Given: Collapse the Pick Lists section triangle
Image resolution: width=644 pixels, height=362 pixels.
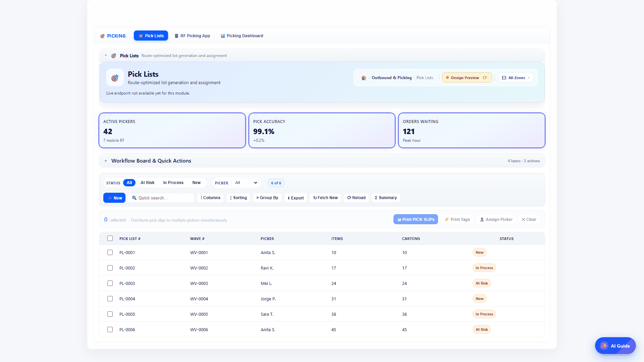Looking at the screenshot, I should tap(106, 56).
